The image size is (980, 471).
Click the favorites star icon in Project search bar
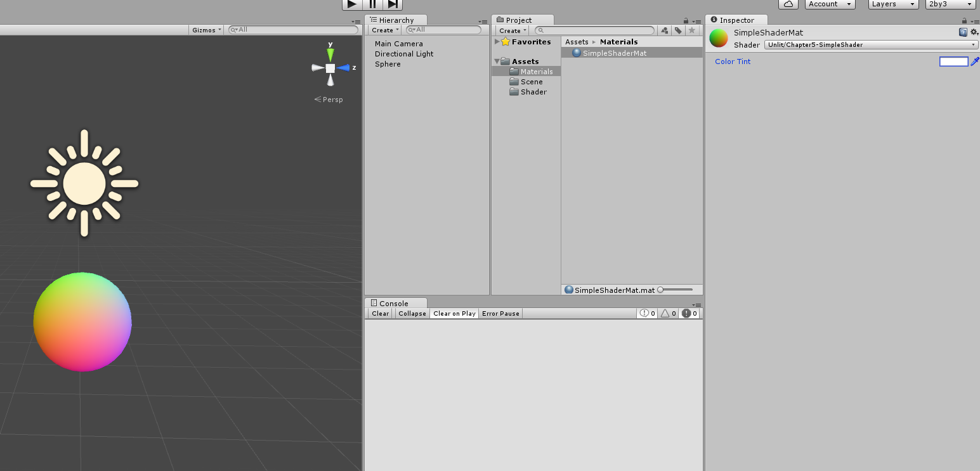tap(691, 30)
